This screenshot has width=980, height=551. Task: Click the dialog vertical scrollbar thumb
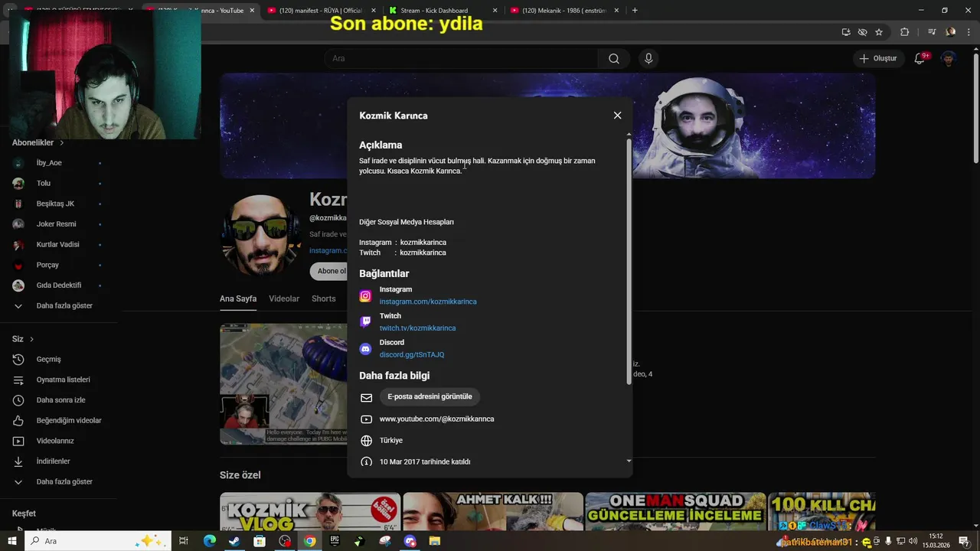[629, 262]
